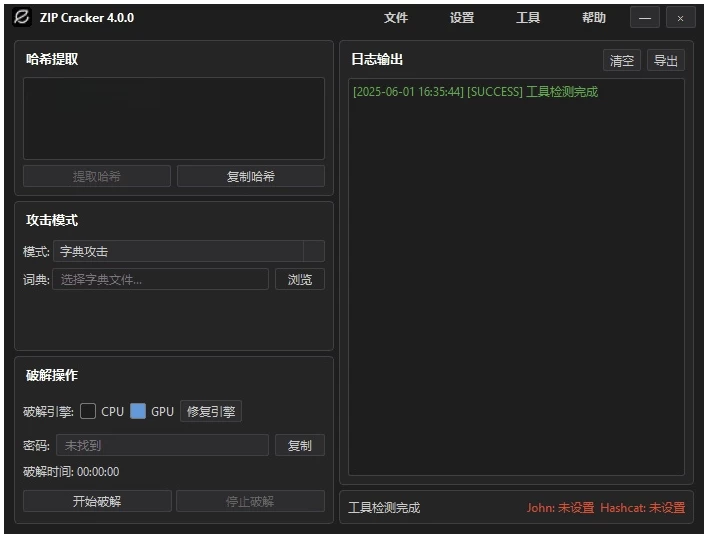
Task: Click the 停止破解 button
Action: click(251, 501)
